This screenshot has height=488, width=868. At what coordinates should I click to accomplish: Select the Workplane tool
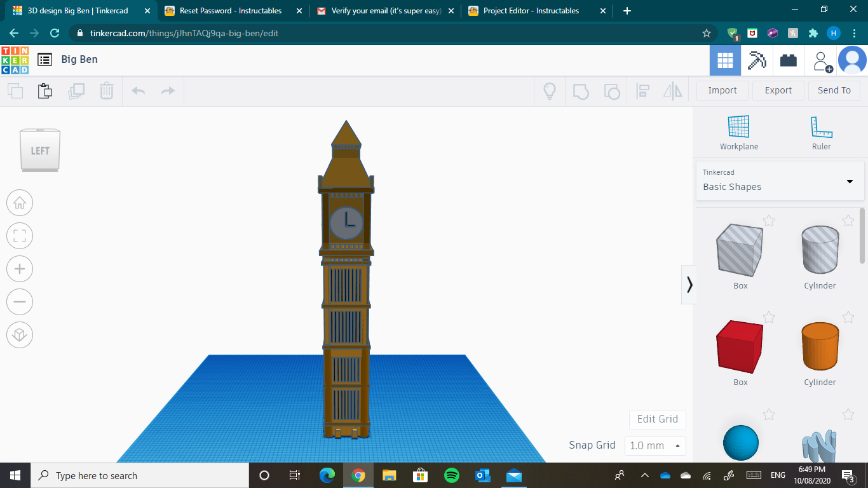coord(739,132)
